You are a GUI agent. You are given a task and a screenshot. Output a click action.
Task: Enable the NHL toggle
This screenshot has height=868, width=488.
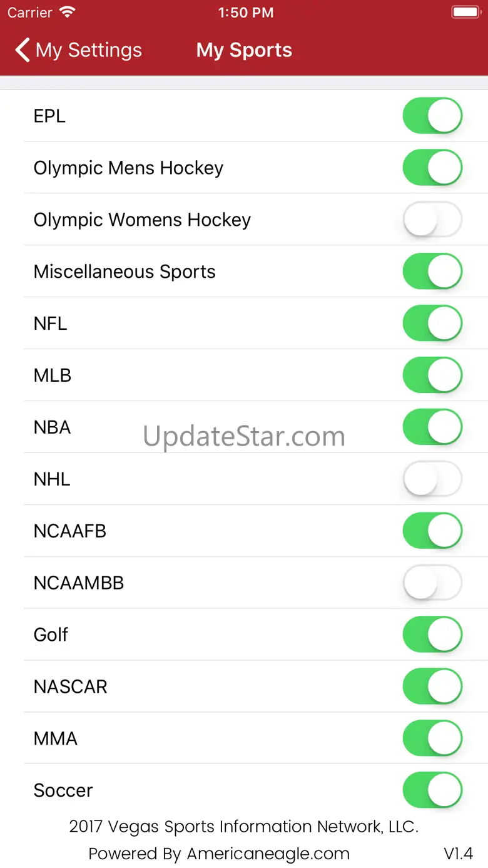432,479
